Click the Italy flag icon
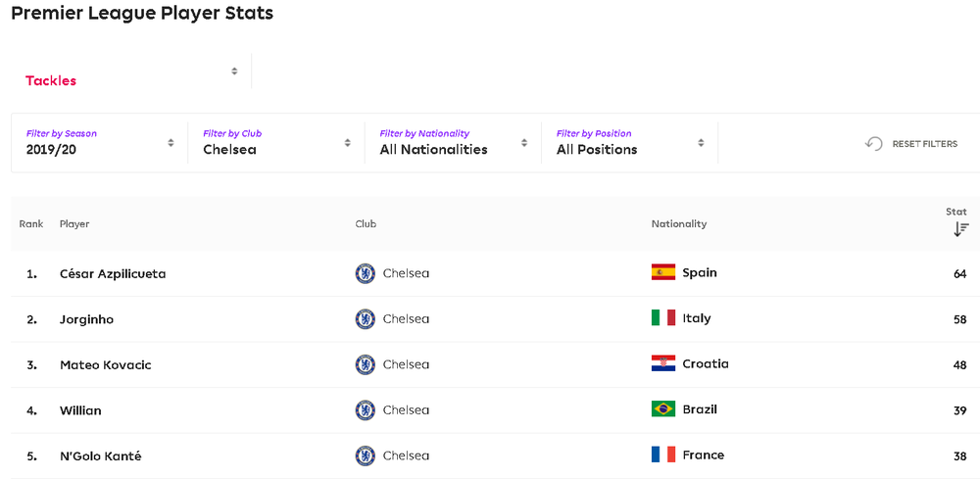The height and width of the screenshot is (479, 980). [x=663, y=318]
